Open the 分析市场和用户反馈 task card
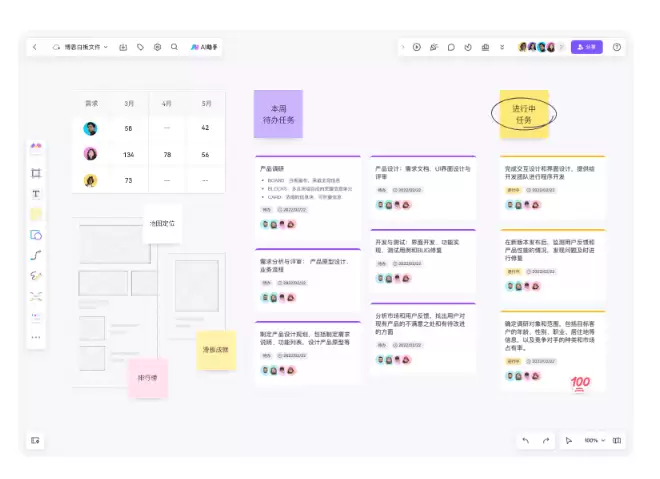 pyautogui.click(x=423, y=338)
